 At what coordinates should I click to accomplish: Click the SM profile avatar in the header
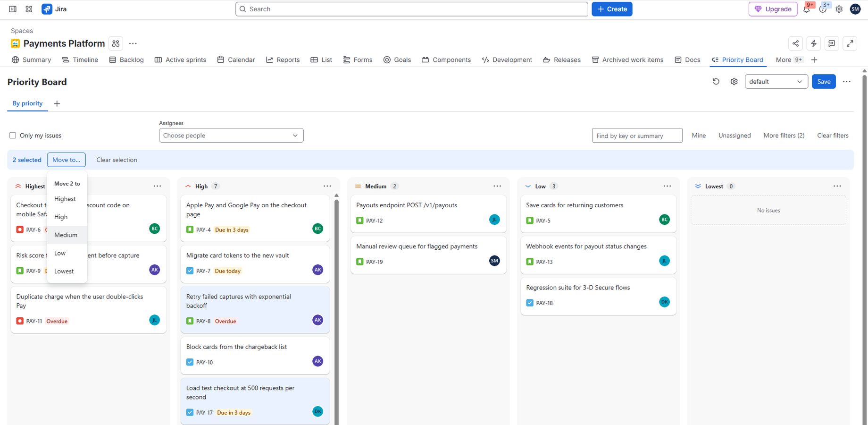(x=855, y=9)
